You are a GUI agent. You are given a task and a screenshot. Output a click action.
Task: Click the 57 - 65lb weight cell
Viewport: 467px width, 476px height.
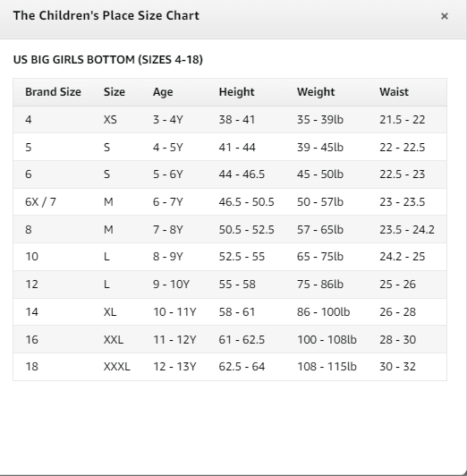click(320, 229)
